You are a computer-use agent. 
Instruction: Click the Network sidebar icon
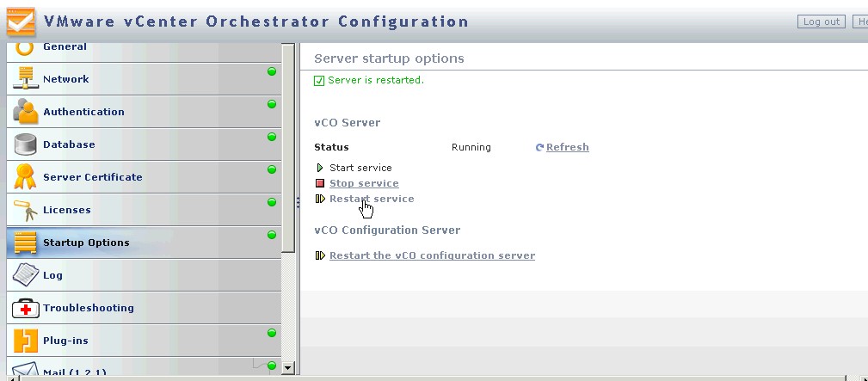click(x=25, y=79)
